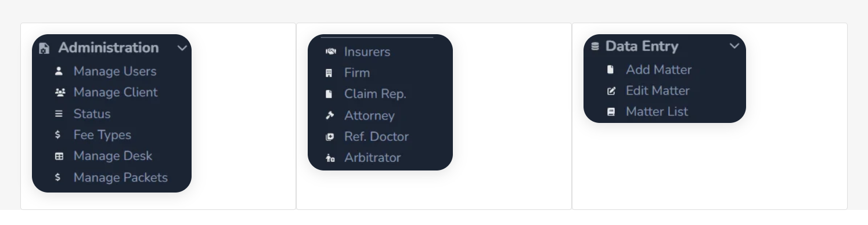Click the Firm building icon
Viewport: 868px width, 225px height.
[x=329, y=73]
